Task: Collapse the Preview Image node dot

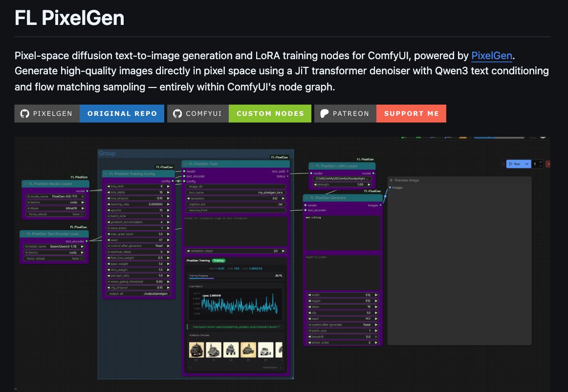Action: click(x=391, y=180)
